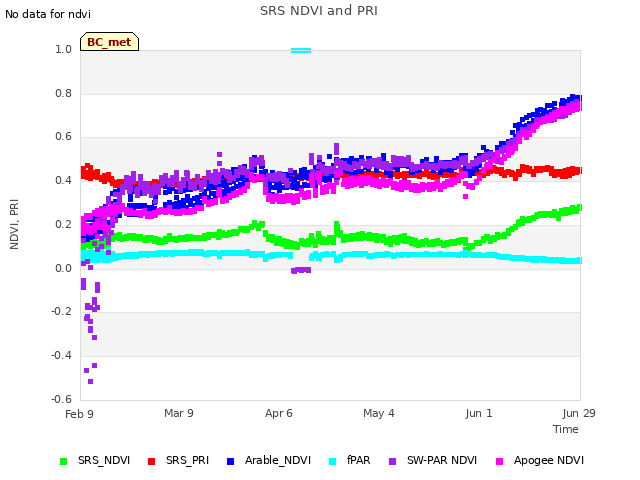Click the Feb 9 x-axis label
Viewport: 640px width, 480px height.
pyautogui.click(x=79, y=414)
